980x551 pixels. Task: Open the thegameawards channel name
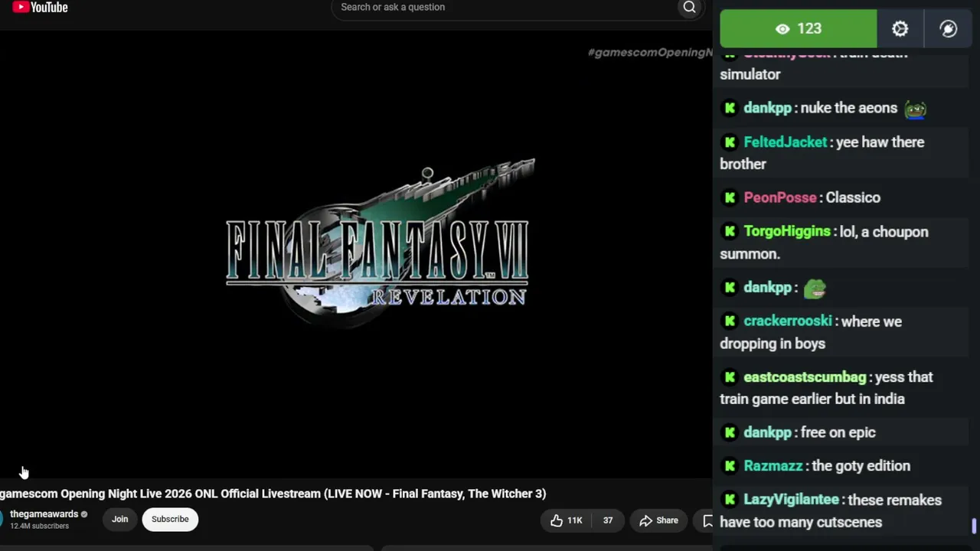[x=44, y=514]
